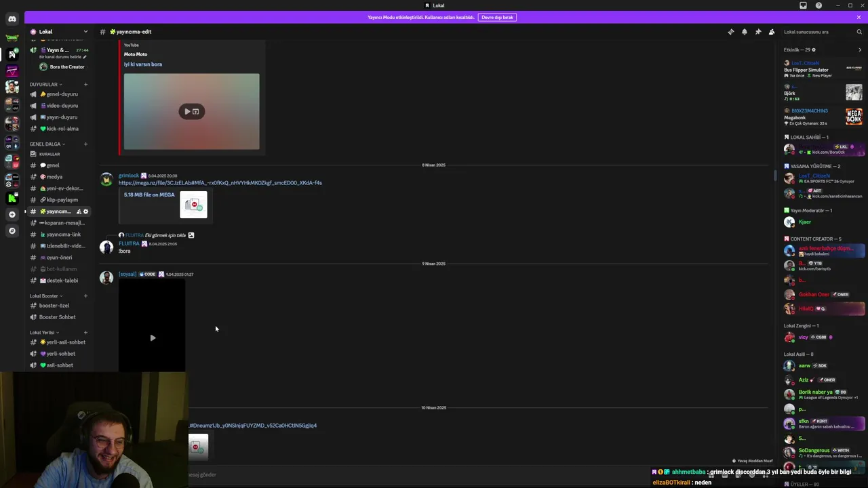Expand the Etkinlik activity panel arrow
Screen dimensions: 868x488
click(x=860, y=49)
